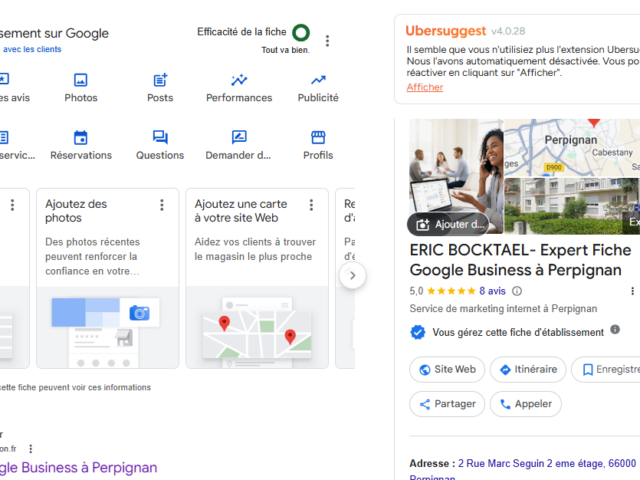Click the Questions chat icon
Viewport: 640px width, 480px height.
point(160,138)
